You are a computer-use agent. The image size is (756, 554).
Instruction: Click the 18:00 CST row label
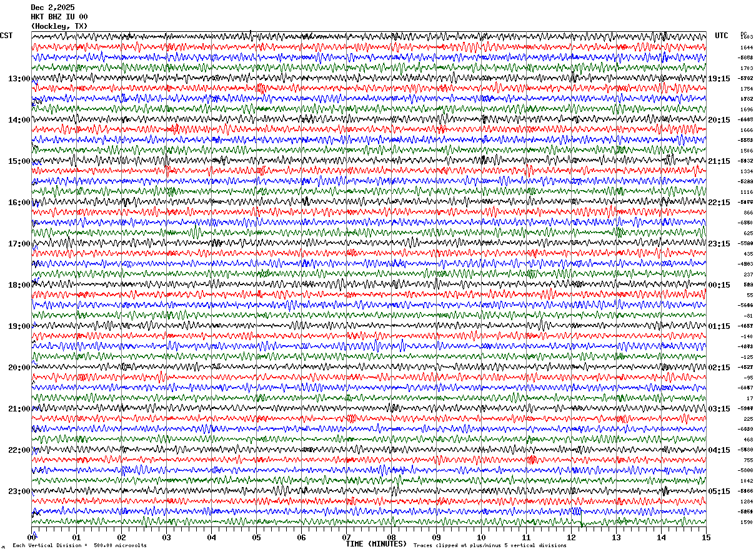click(x=19, y=285)
